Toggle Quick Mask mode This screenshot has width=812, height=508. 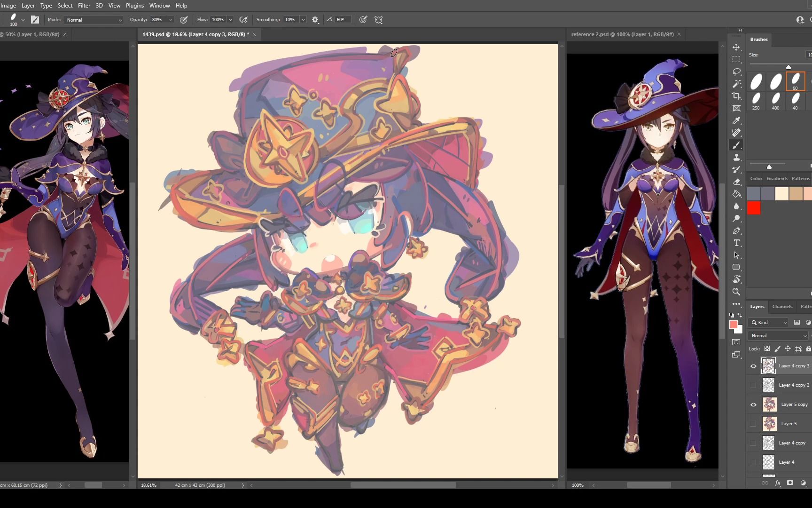coord(736,342)
